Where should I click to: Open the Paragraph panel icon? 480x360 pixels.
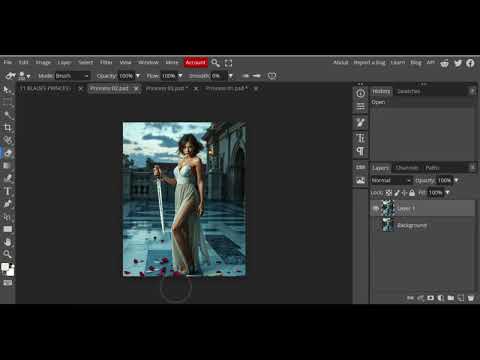pyautogui.click(x=360, y=151)
